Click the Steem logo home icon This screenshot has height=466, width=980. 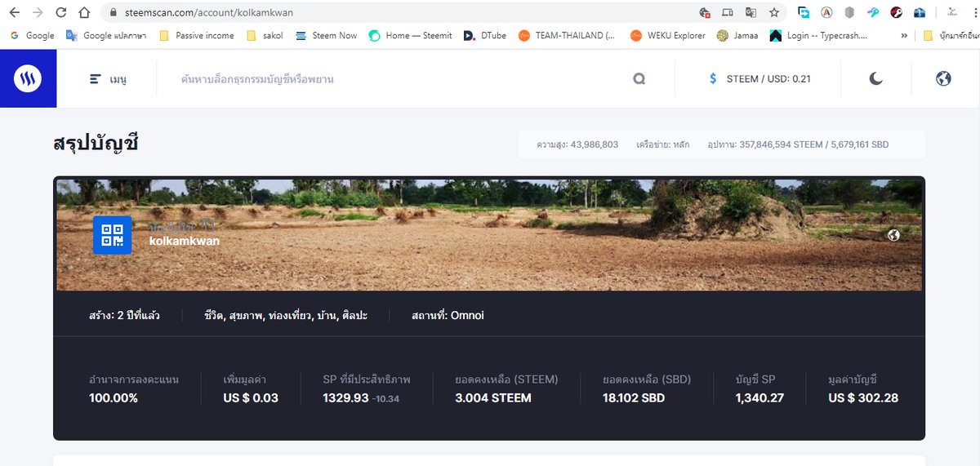click(x=28, y=78)
